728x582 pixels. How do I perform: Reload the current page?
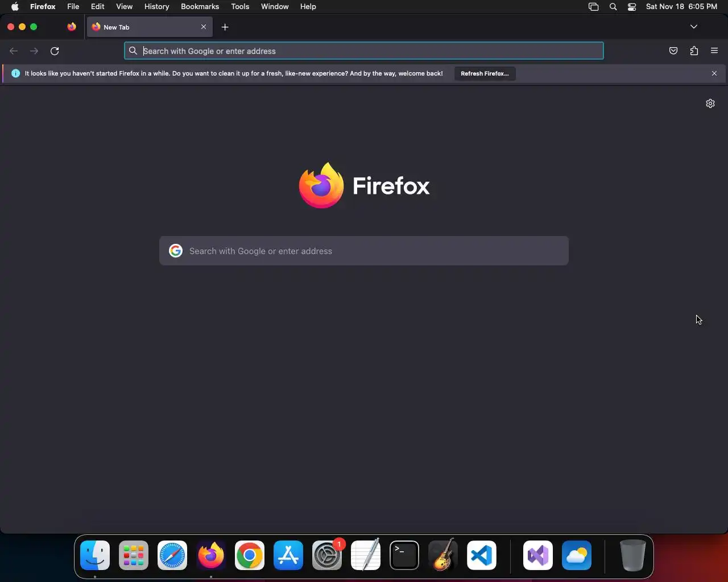point(55,51)
